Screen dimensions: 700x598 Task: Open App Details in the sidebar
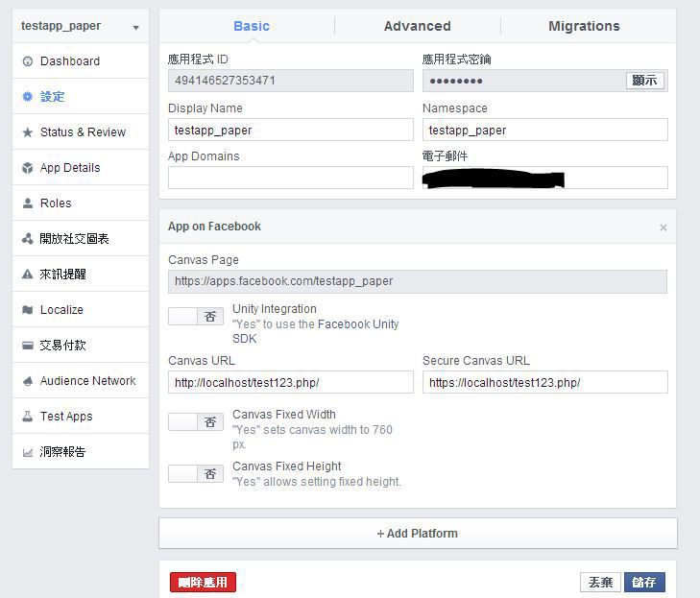point(81,168)
